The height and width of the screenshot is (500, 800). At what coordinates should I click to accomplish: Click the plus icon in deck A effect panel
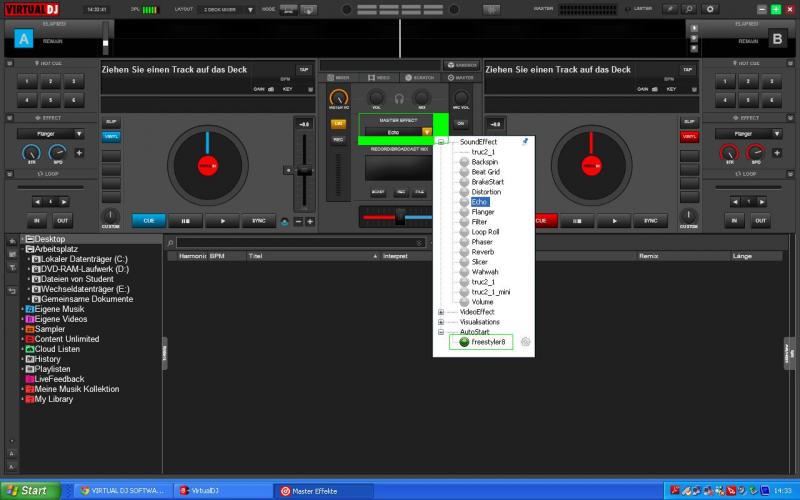click(x=79, y=153)
